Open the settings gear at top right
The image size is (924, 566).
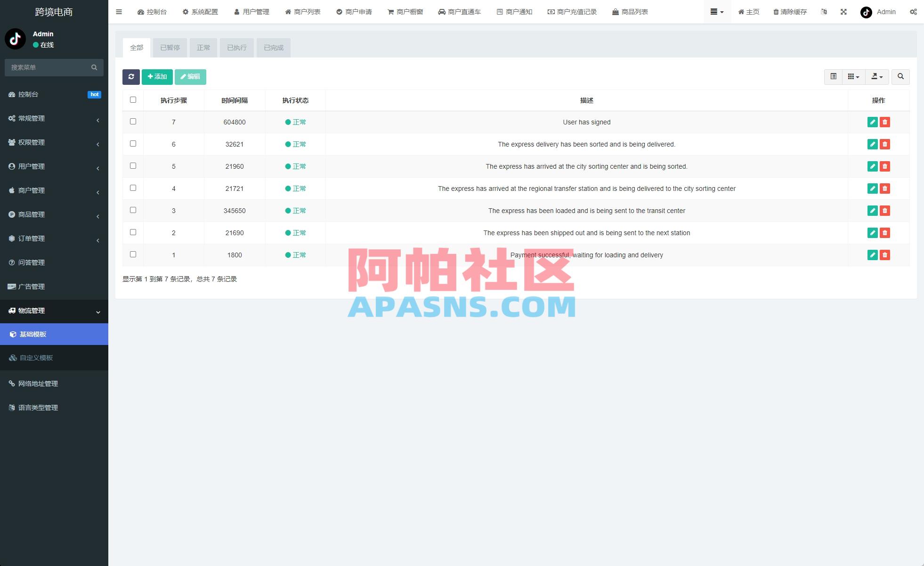point(914,12)
